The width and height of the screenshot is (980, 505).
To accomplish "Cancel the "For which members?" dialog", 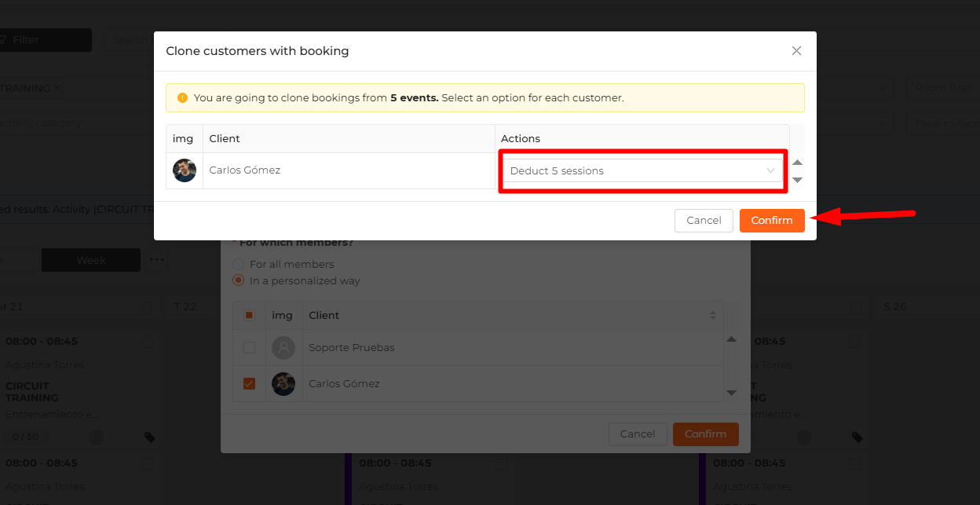I will click(638, 434).
